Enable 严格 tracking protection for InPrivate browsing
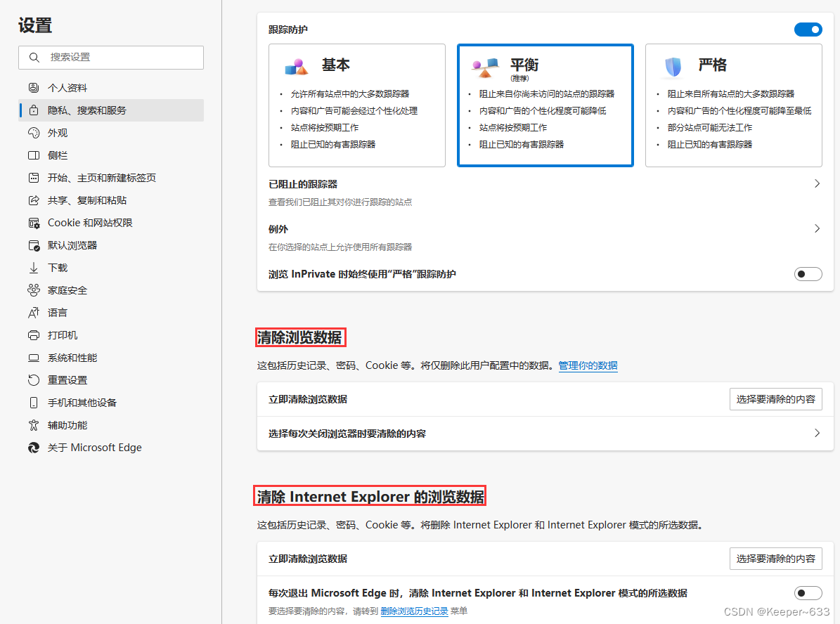This screenshot has width=840, height=624. [x=808, y=274]
